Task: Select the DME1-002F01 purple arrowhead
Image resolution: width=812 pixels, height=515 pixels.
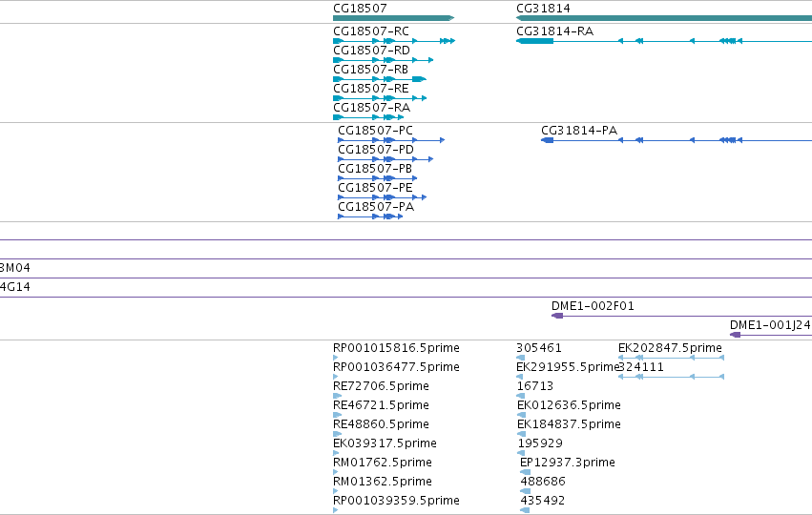Action: click(557, 316)
